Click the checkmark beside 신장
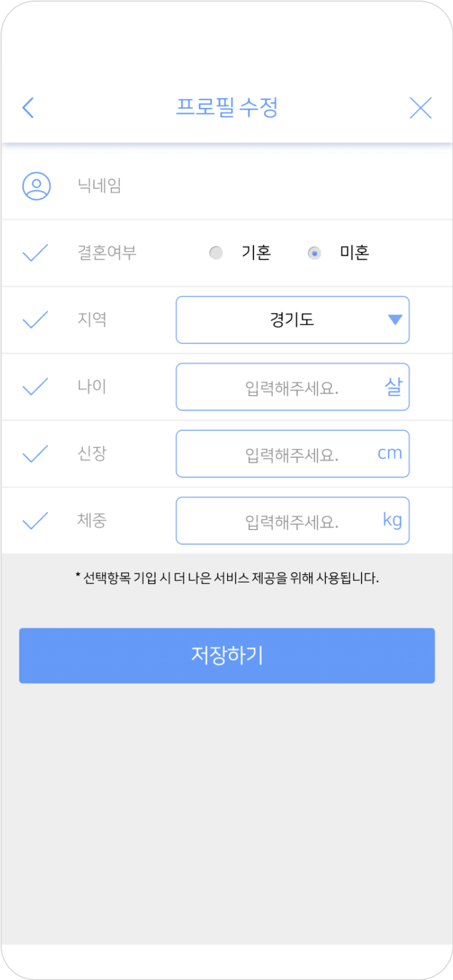The height and width of the screenshot is (980, 453). click(x=35, y=453)
